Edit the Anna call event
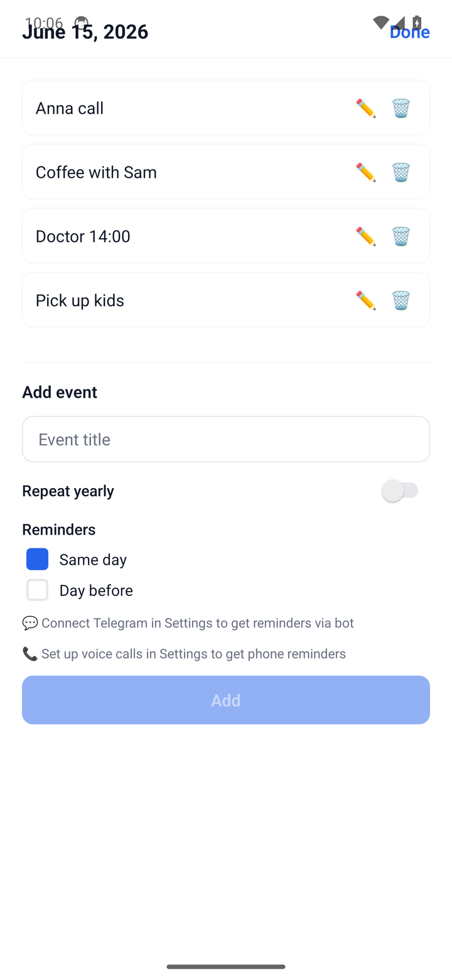Image resolution: width=452 pixels, height=980 pixels. tap(365, 108)
